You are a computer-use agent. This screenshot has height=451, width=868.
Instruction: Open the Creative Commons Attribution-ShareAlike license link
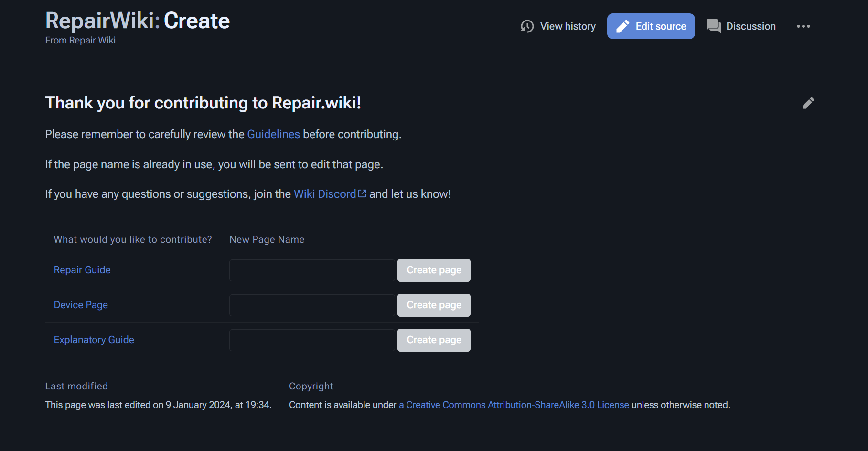coord(514,405)
